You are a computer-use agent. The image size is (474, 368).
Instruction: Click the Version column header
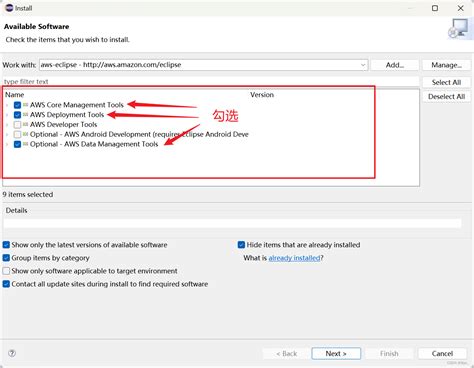point(262,95)
